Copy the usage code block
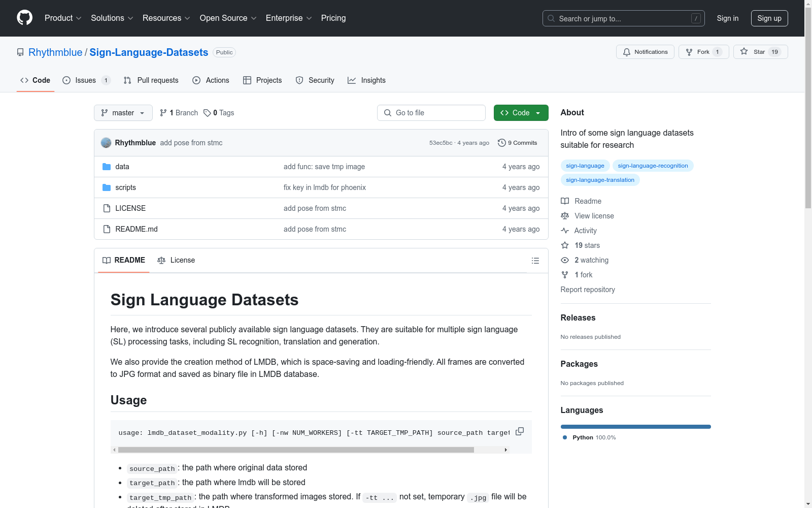 (520, 431)
